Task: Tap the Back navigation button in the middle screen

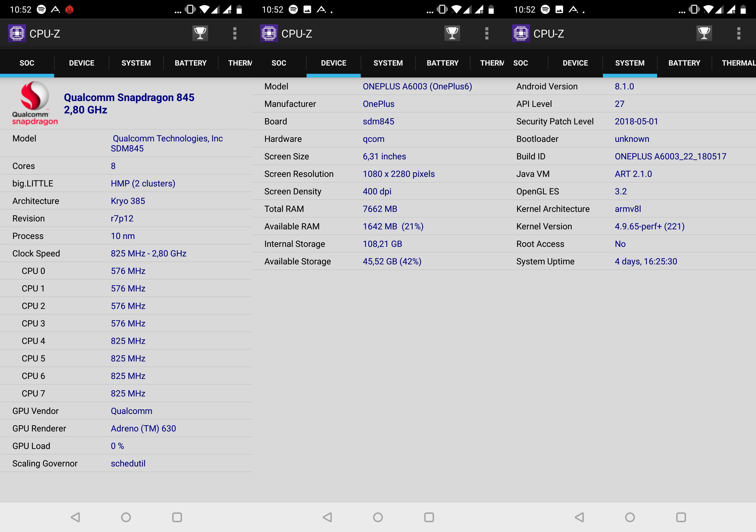Action: point(327,517)
